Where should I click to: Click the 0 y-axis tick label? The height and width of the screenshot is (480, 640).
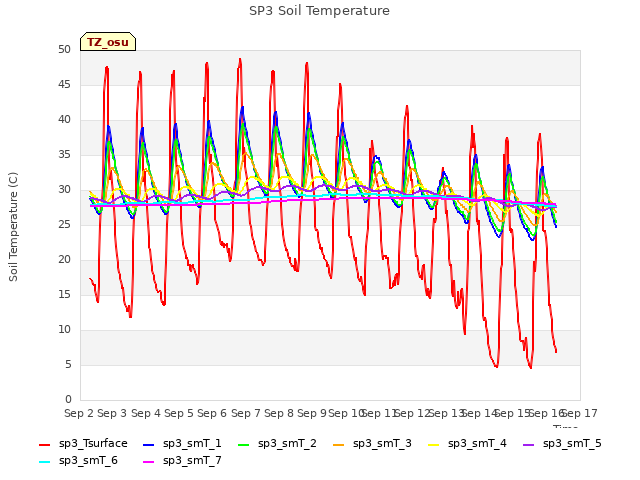point(68,400)
